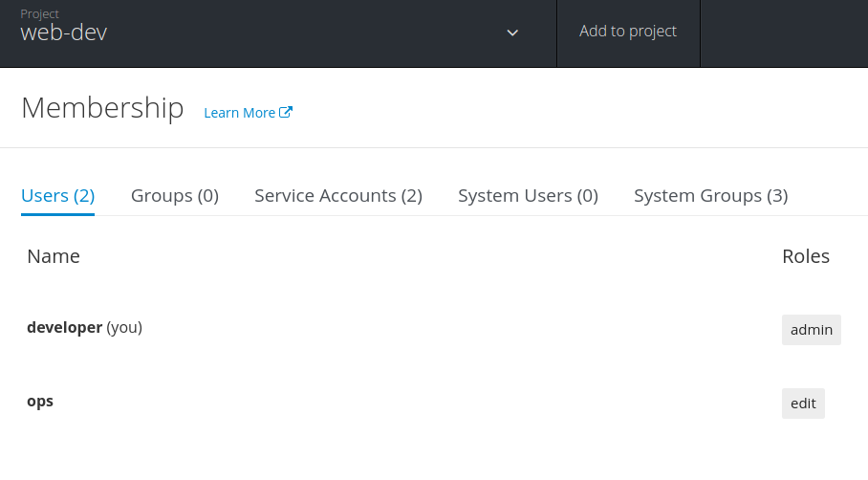Show the System Groups (3) tab
This screenshot has width=868, height=480.
(x=710, y=196)
